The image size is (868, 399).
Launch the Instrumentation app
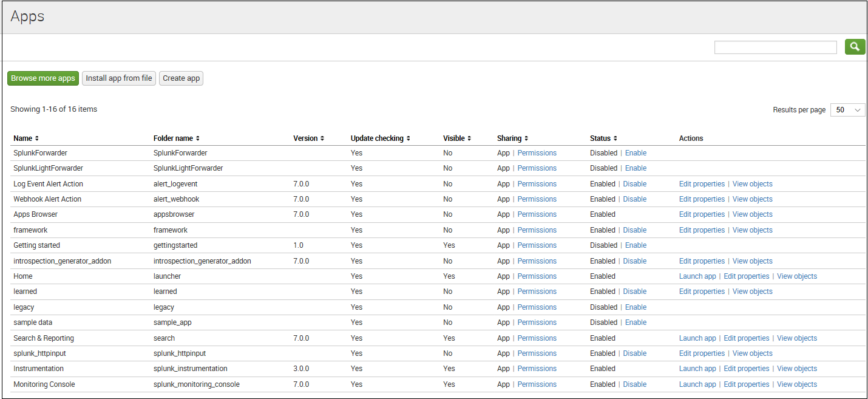(x=697, y=369)
